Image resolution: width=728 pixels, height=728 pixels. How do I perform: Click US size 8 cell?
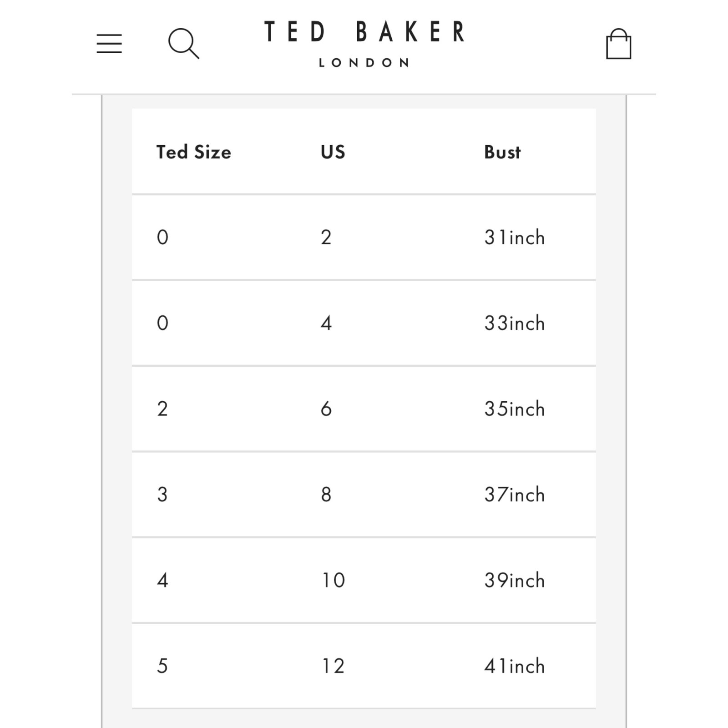pyautogui.click(x=326, y=494)
